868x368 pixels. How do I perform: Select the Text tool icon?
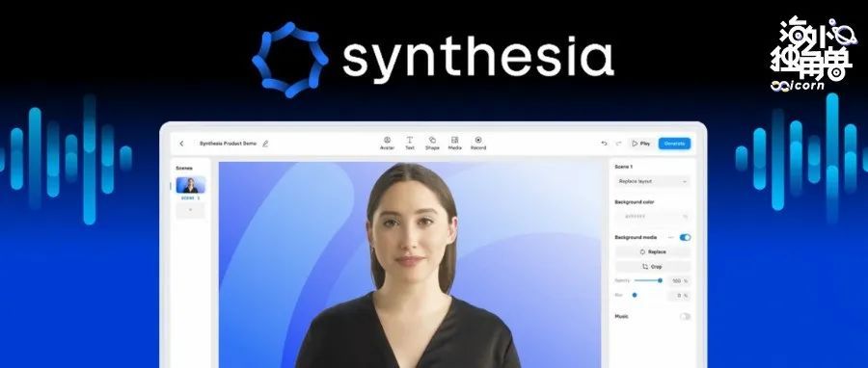[410, 144]
